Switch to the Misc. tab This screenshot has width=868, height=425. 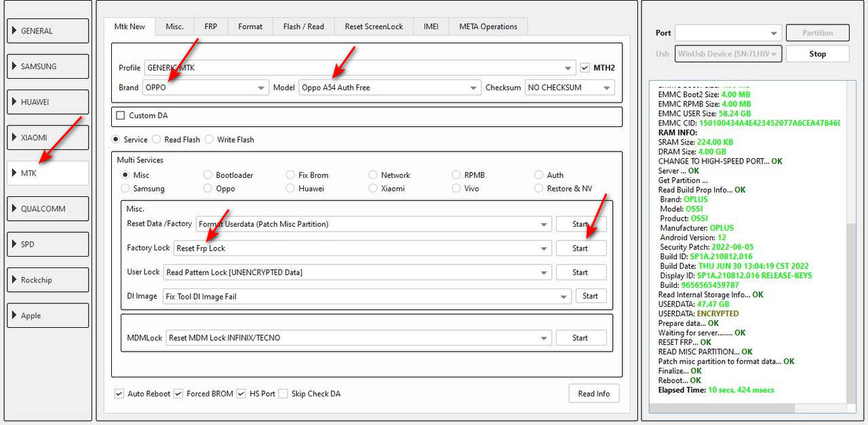(175, 26)
